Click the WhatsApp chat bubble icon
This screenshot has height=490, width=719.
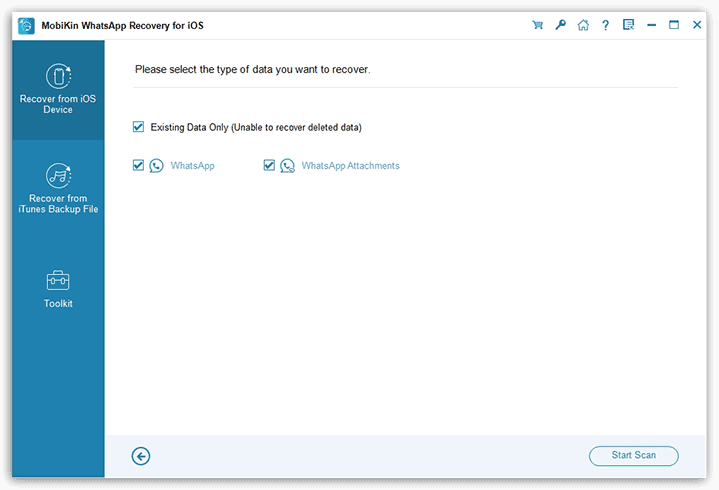point(156,165)
